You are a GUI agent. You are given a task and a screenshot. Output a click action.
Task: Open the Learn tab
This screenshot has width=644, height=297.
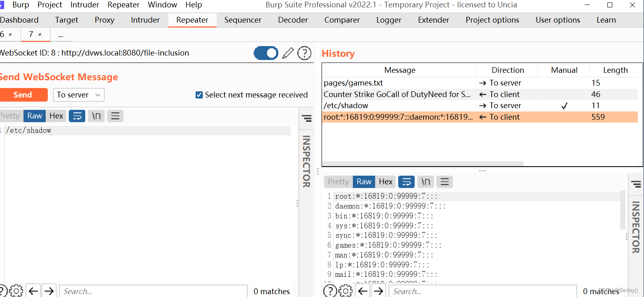coord(606,20)
